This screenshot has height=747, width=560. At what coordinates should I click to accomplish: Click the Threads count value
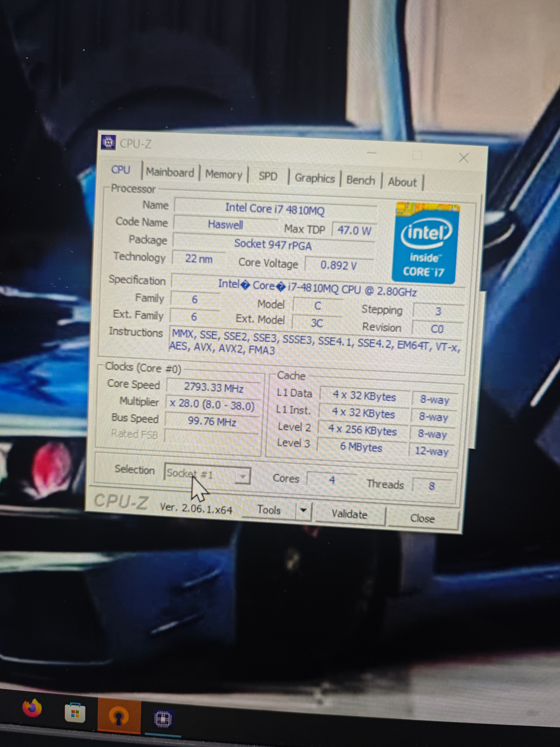(432, 486)
